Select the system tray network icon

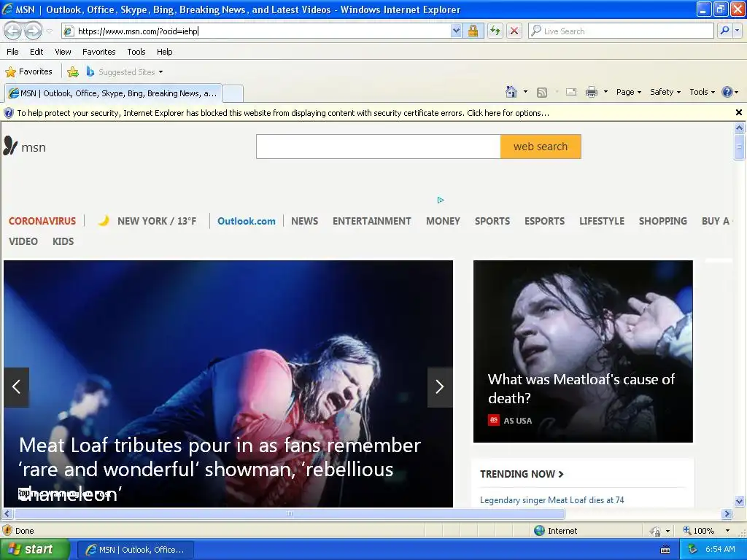click(692, 550)
